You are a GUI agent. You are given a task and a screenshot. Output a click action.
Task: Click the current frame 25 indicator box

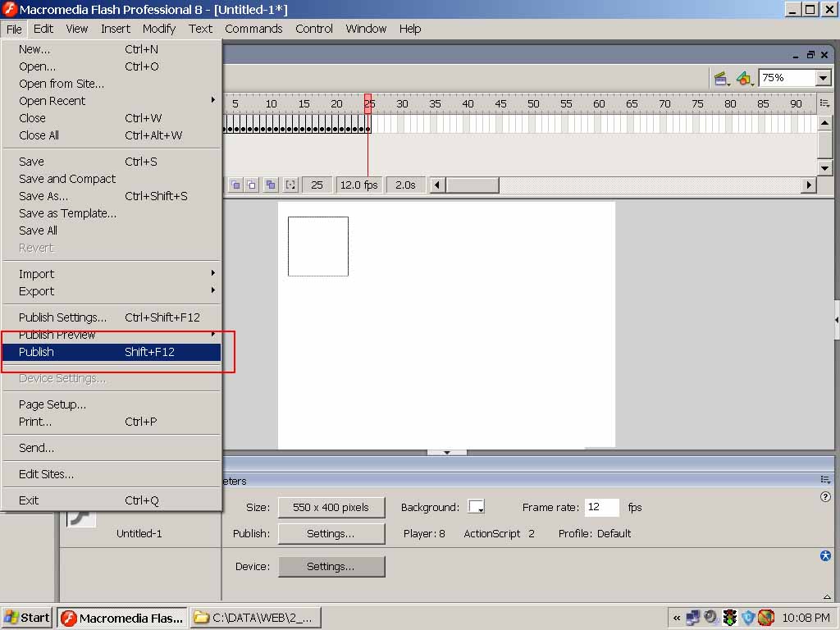pos(317,185)
